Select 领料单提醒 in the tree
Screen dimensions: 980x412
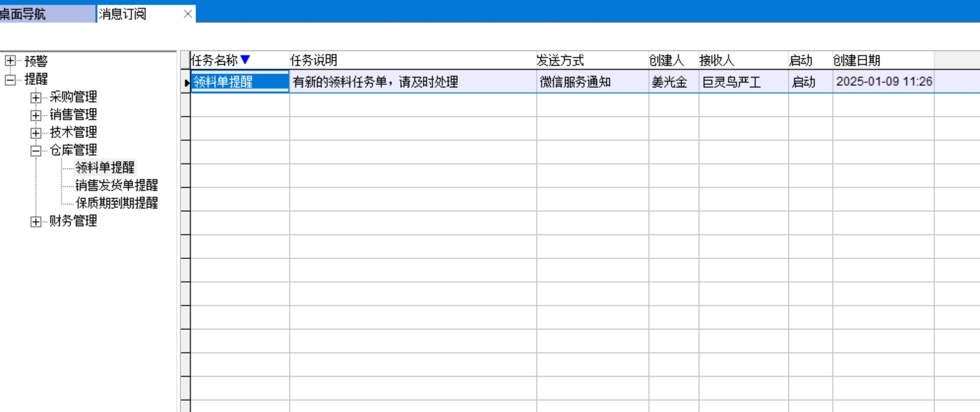[x=104, y=168]
